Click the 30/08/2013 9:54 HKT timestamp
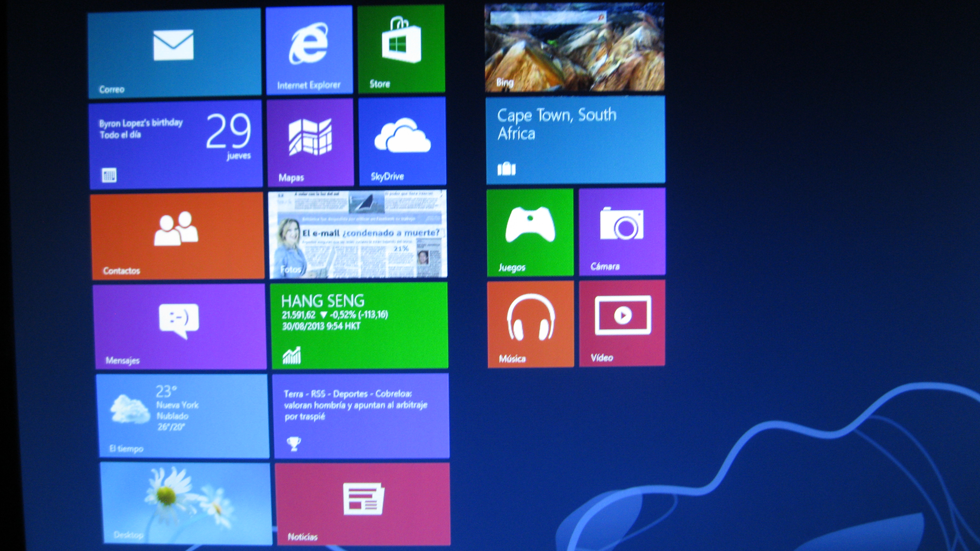The image size is (980, 551). (x=321, y=326)
